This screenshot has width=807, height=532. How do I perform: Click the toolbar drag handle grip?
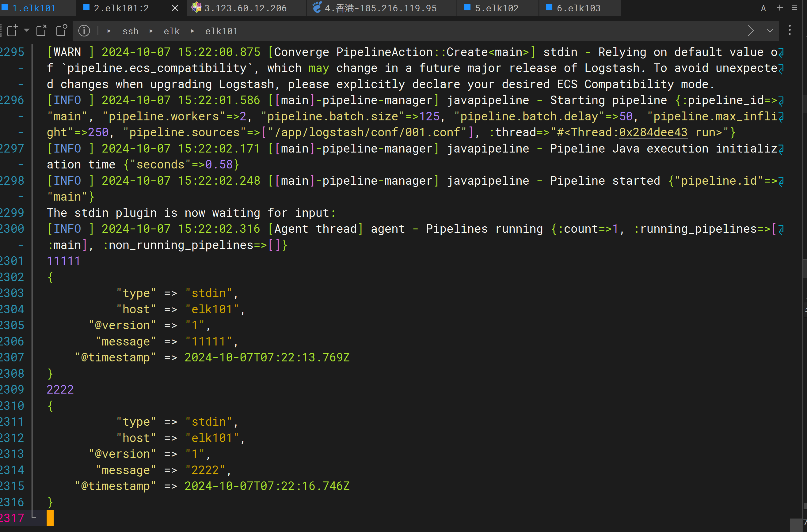coord(1,30)
